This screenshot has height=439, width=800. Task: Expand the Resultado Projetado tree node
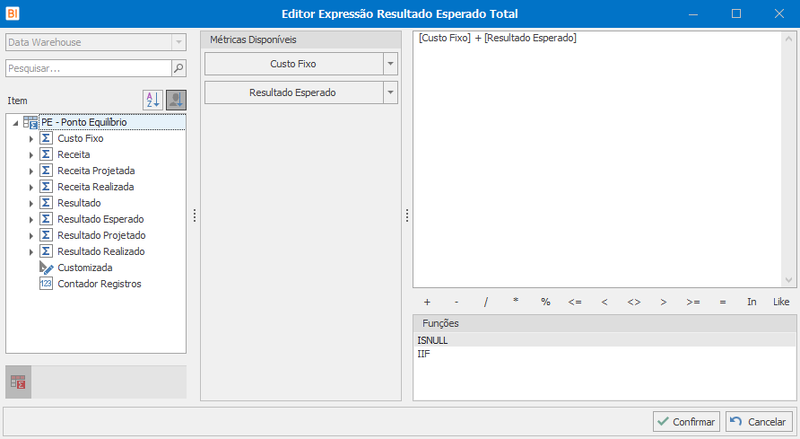coord(31,236)
